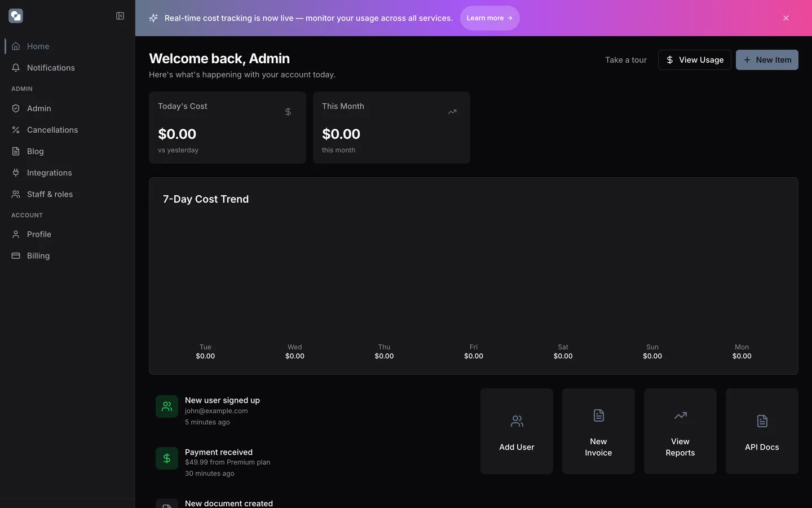812x508 pixels.
Task: Click the Sat label in cost trend
Action: pyautogui.click(x=563, y=347)
